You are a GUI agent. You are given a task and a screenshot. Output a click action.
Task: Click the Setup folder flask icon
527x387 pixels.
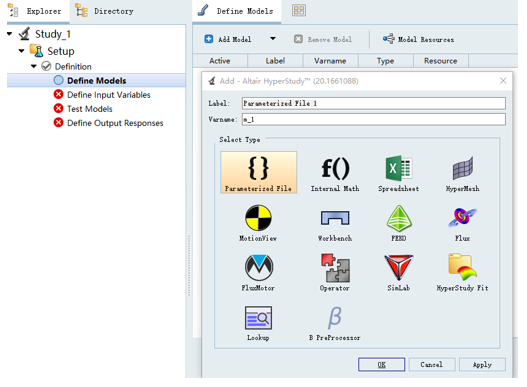[x=36, y=51]
